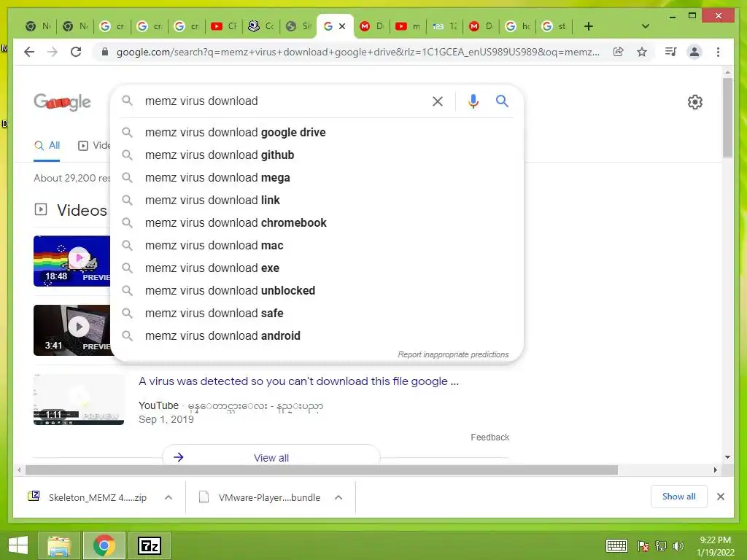747x560 pixels.
Task: Open Chrome three-dot menu
Action: 718,52
